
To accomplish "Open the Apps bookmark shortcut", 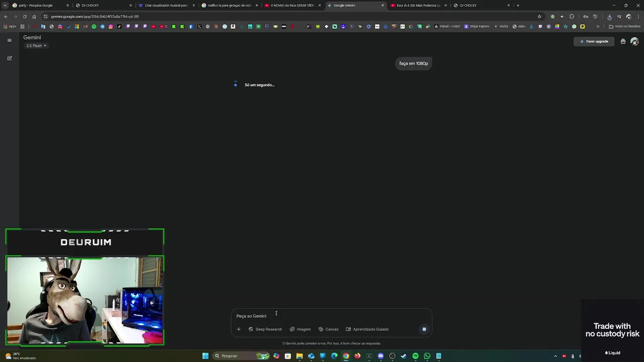I will (x=10, y=26).
